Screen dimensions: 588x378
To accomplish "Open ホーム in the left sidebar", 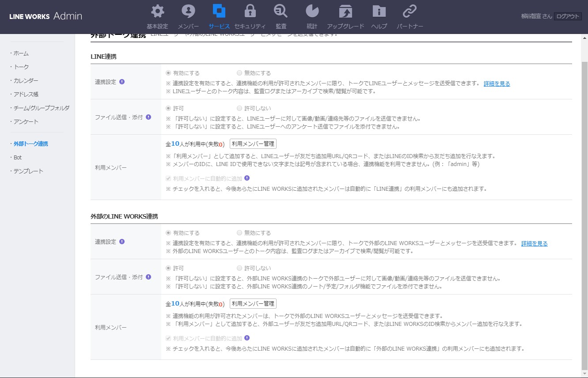I will (x=21, y=53).
